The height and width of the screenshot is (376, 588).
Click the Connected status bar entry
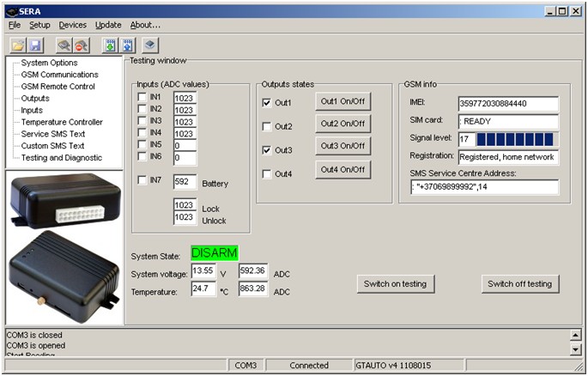click(309, 366)
